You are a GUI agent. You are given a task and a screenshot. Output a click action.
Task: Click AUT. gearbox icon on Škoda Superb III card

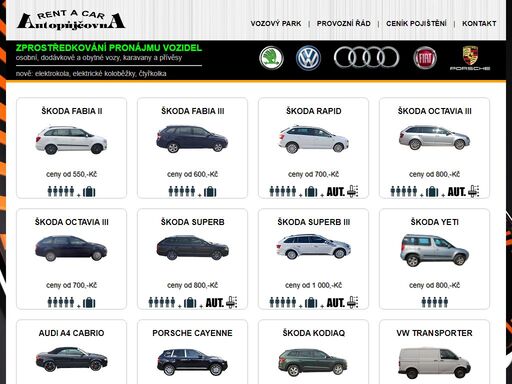(342, 302)
